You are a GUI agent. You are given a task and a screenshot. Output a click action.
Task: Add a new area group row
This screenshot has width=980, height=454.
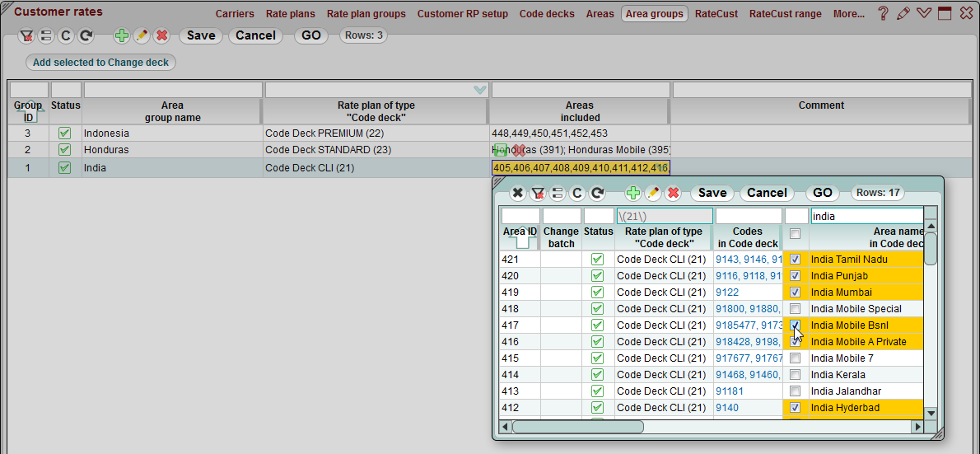[122, 35]
